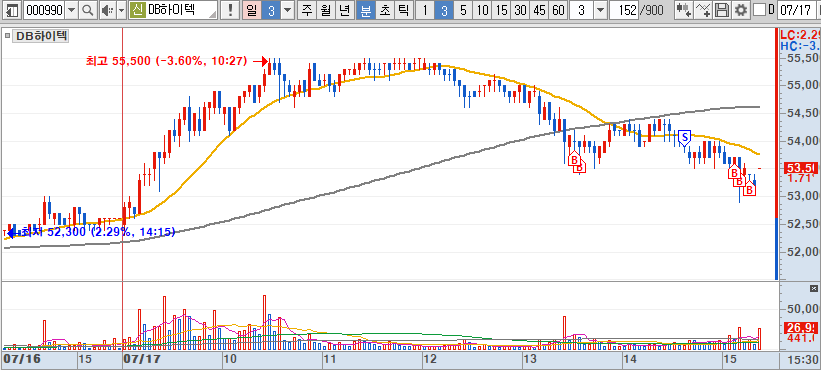Click the blue arrow at the 최저 low marker
This screenshot has width=821, height=370.
12,232
